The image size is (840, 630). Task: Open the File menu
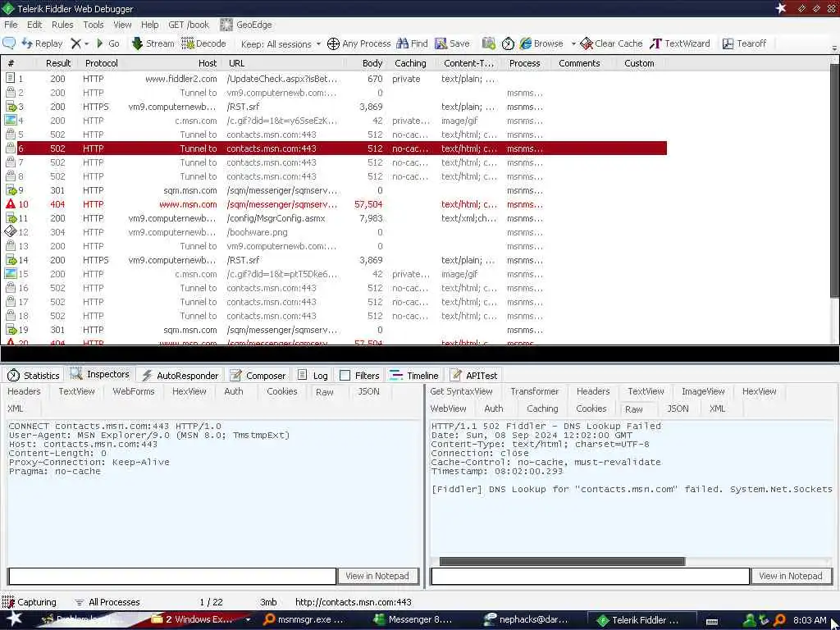11,25
